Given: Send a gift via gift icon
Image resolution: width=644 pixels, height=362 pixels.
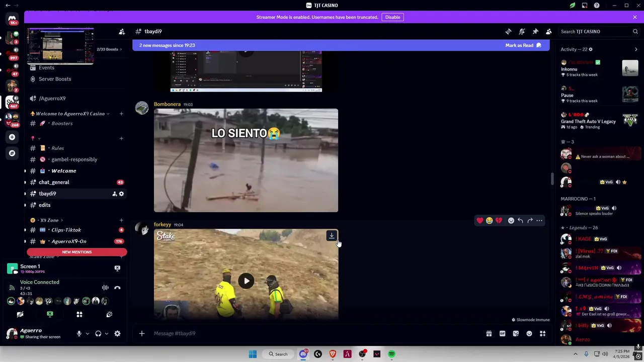Looking at the screenshot, I should click(x=489, y=333).
